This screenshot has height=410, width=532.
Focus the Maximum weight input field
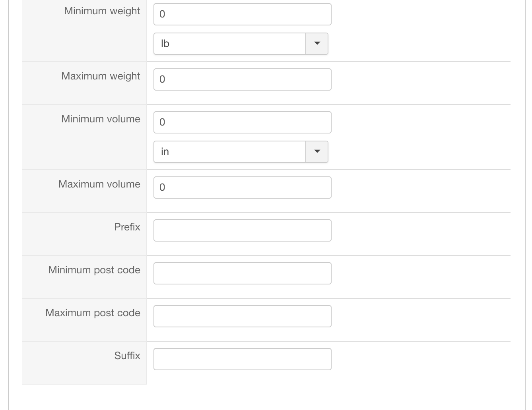pos(242,79)
